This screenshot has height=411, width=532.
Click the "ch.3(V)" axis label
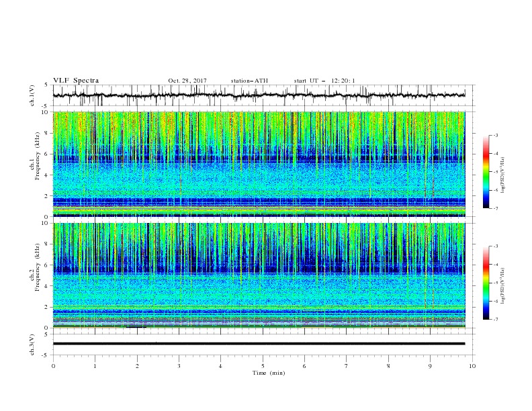click(x=32, y=345)
